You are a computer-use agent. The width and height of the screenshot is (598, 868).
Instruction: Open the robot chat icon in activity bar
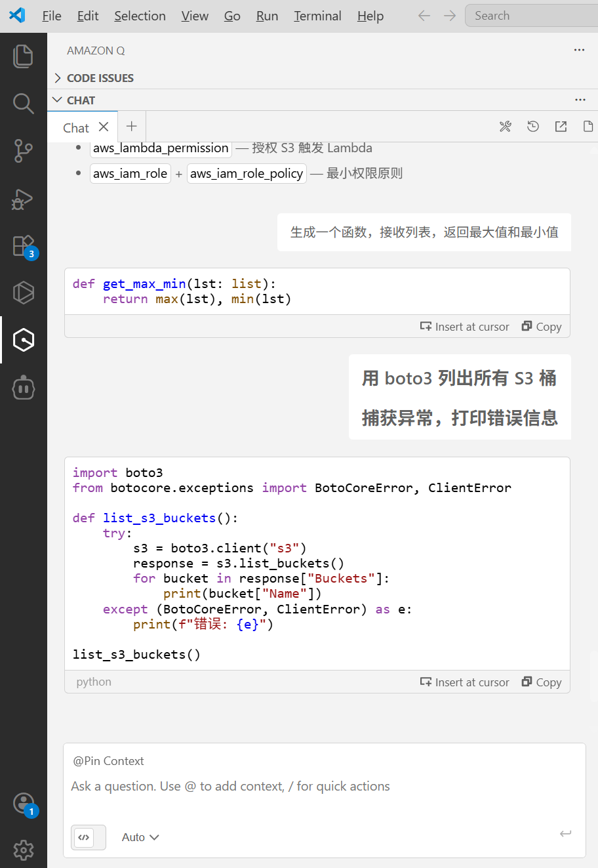24,388
